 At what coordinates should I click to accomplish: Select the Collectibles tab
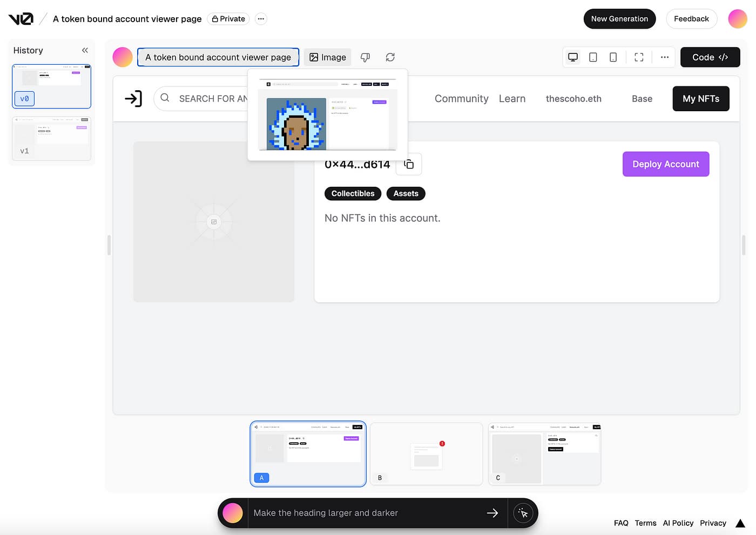(x=353, y=193)
